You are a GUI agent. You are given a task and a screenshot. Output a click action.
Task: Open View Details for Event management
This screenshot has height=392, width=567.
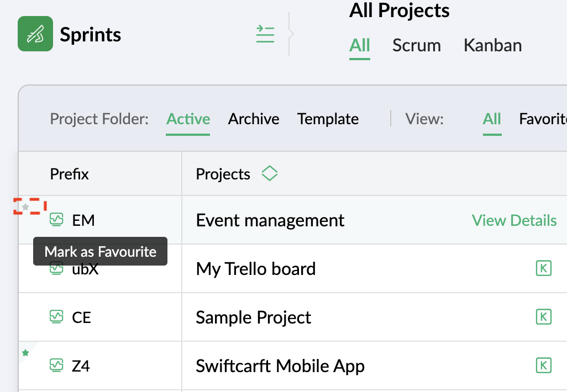(514, 220)
